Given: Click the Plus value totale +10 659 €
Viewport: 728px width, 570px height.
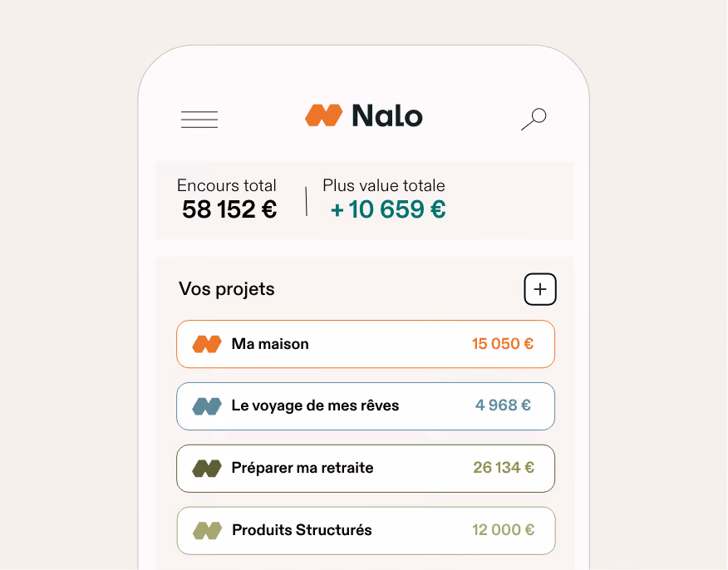Looking at the screenshot, I should point(388,209).
